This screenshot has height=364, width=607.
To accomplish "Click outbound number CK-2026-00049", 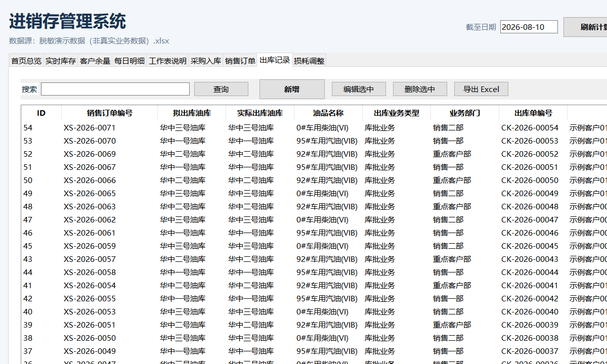I will 530,193.
